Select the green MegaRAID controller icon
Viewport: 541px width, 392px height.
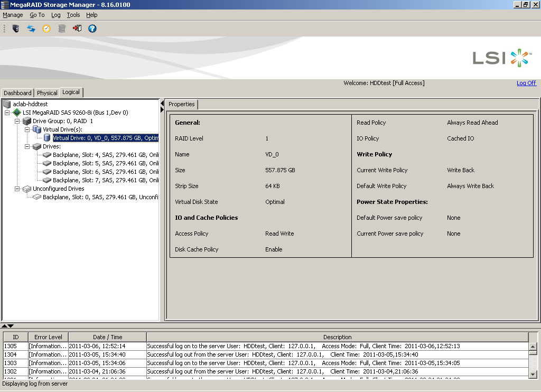coord(17,113)
